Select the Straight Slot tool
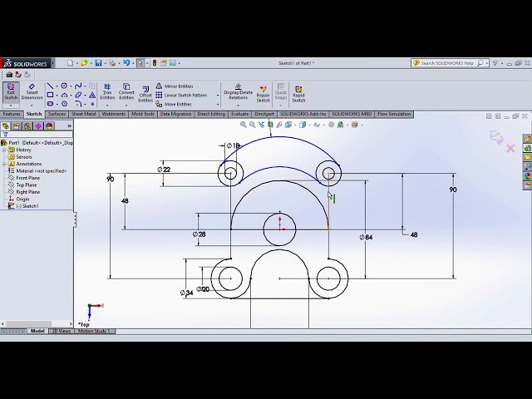This screenshot has width=532, height=399. tap(50, 104)
